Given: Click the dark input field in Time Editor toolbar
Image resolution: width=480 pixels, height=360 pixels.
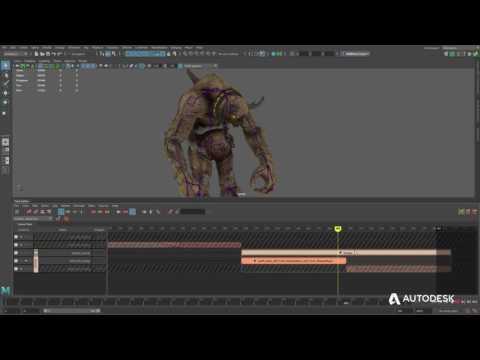Looking at the screenshot, I should click(193, 211).
